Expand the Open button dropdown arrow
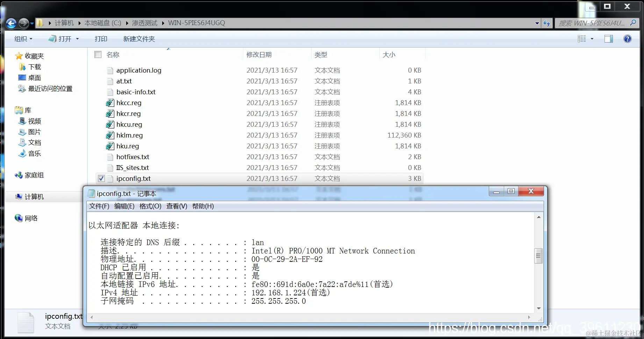 pyautogui.click(x=77, y=39)
